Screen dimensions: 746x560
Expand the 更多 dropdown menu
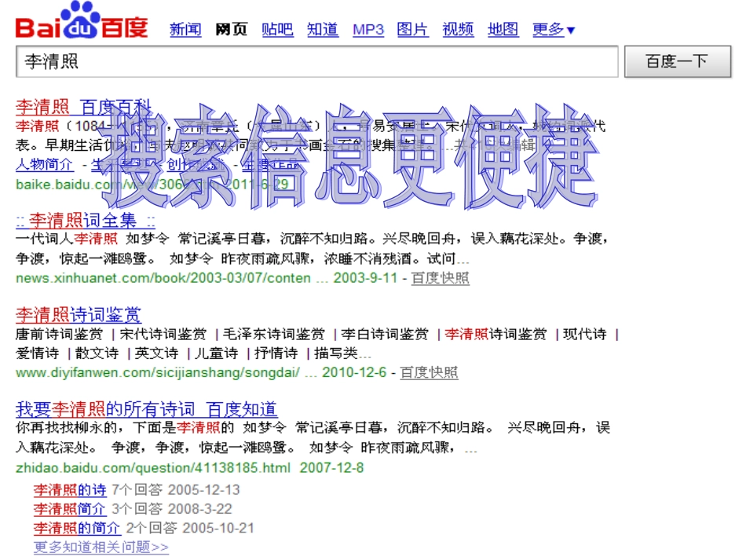(x=554, y=30)
